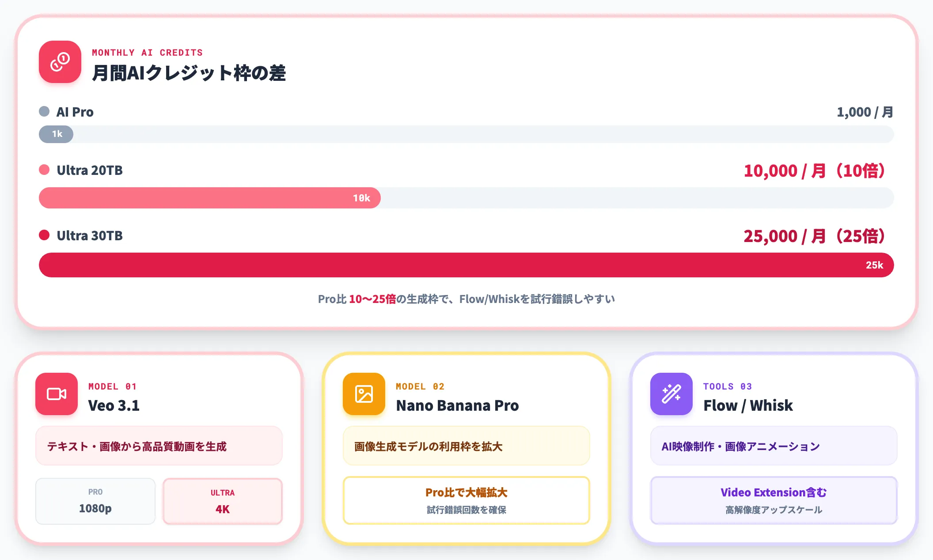Click the "試行錯誤回数を確保" subtext
This screenshot has height=560, width=933.
pyautogui.click(x=466, y=510)
